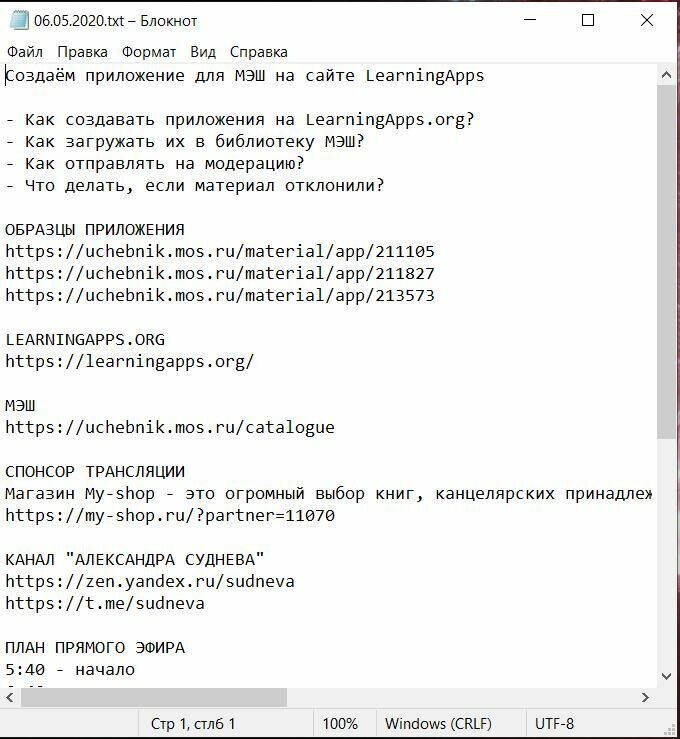Close the Блокнот window
Image resolution: width=680 pixels, height=739 pixels.
click(647, 20)
